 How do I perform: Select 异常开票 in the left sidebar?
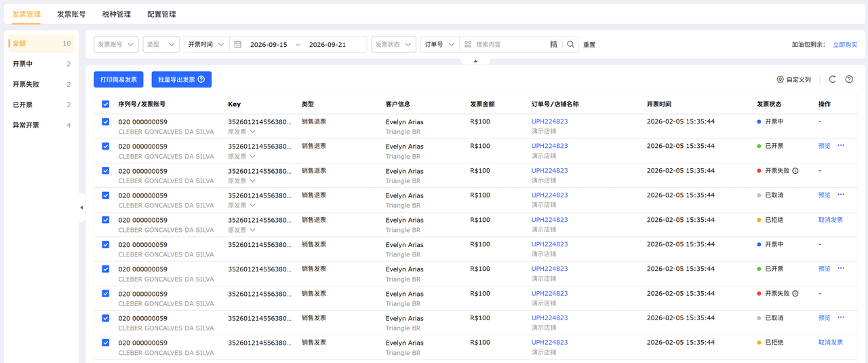41,125
